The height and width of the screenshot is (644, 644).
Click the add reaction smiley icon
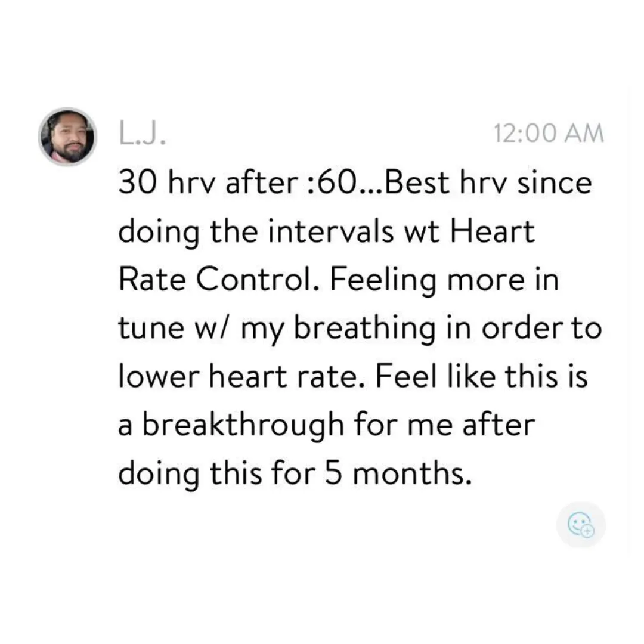(x=581, y=525)
